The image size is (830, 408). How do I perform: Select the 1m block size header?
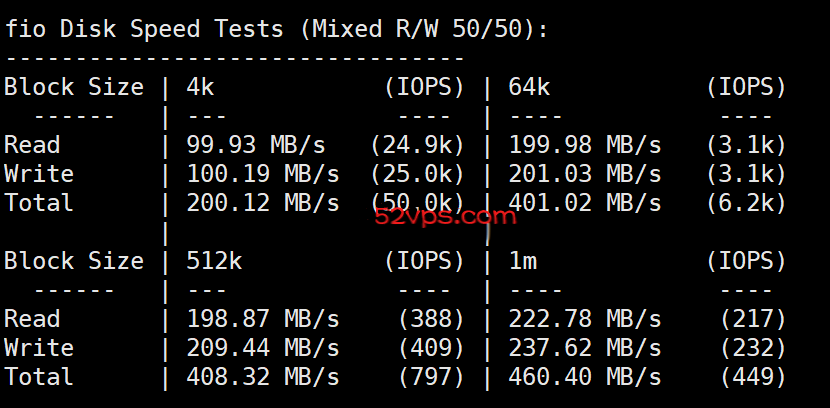(x=522, y=261)
